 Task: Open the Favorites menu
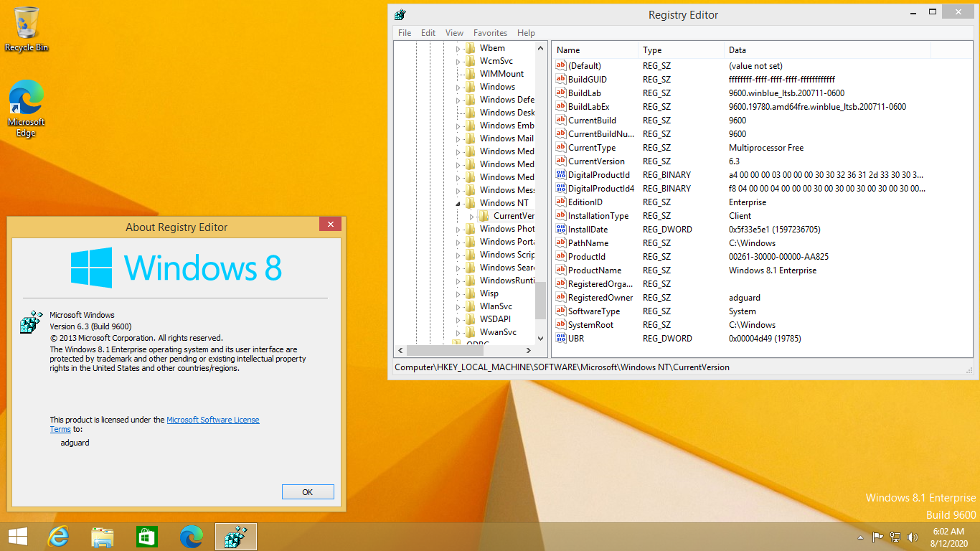pyautogui.click(x=490, y=33)
